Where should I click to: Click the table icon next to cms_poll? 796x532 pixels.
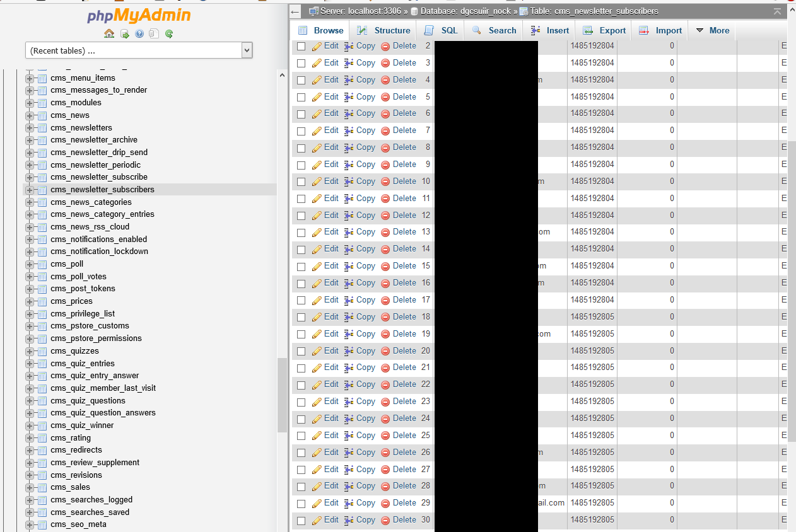pyautogui.click(x=42, y=264)
